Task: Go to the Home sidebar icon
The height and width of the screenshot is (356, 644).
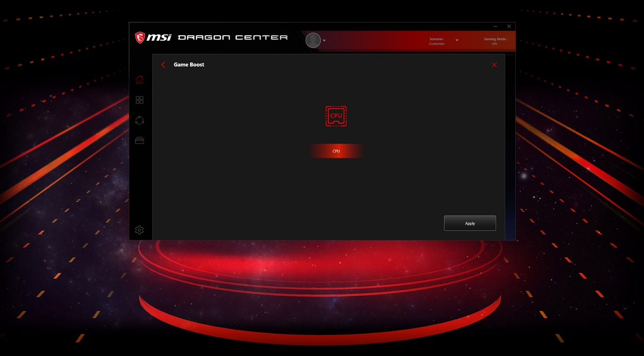Action: tap(140, 80)
